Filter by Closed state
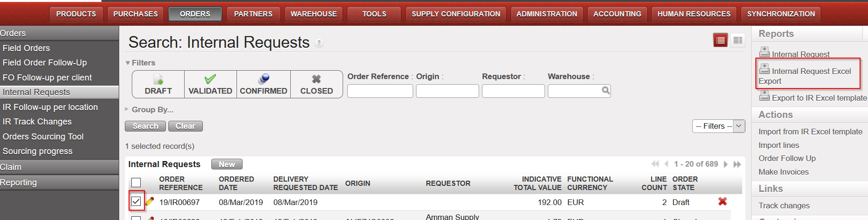This screenshot has height=220, width=868. [316, 84]
